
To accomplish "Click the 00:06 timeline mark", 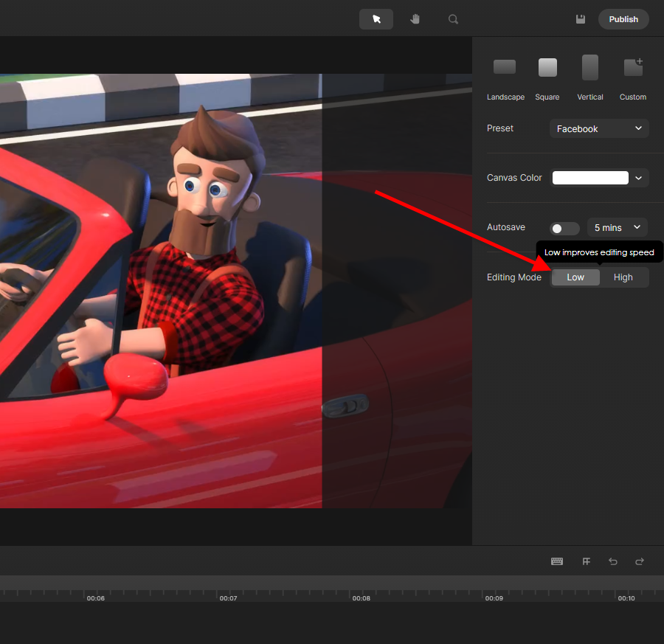I will tap(96, 598).
